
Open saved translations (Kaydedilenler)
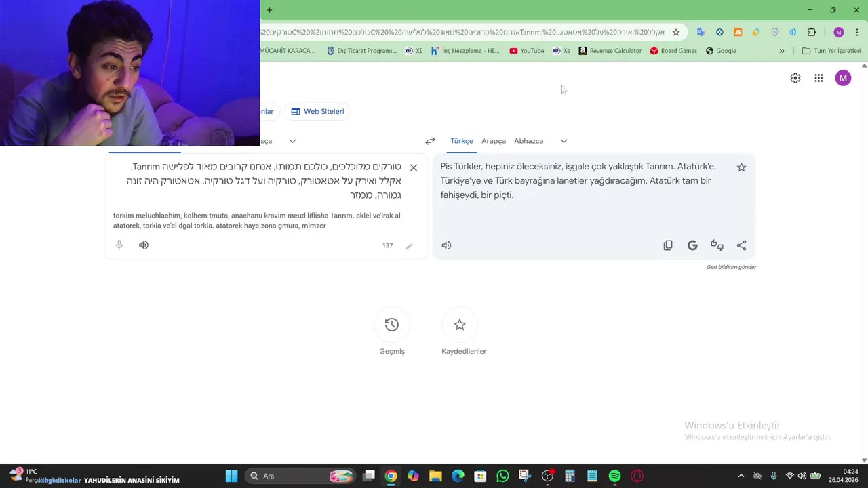click(x=460, y=325)
